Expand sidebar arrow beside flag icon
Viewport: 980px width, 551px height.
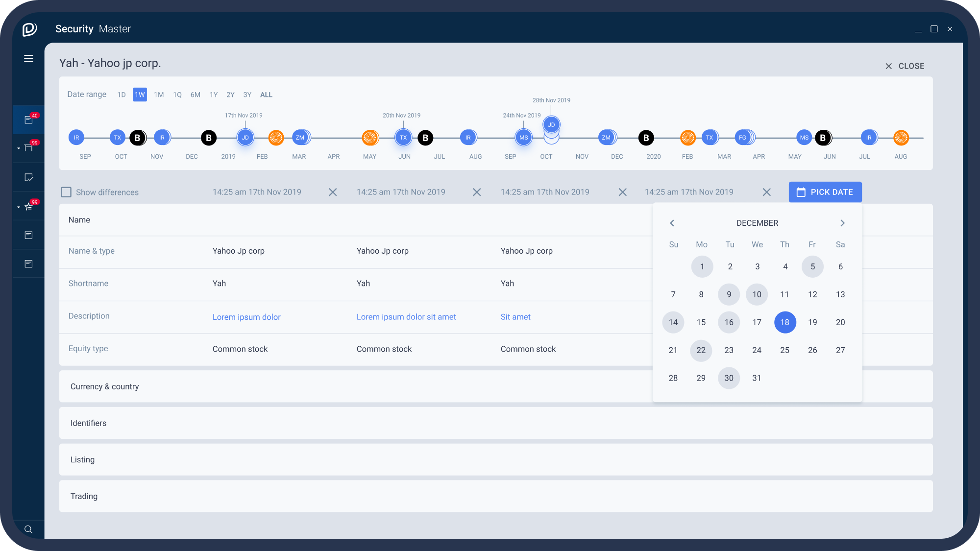pos(19,148)
